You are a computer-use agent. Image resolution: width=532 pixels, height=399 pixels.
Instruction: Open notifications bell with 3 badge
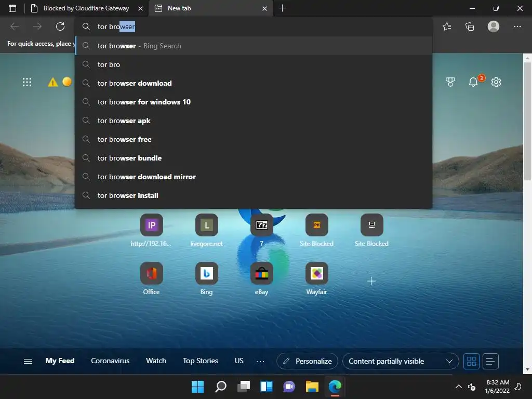point(474,82)
